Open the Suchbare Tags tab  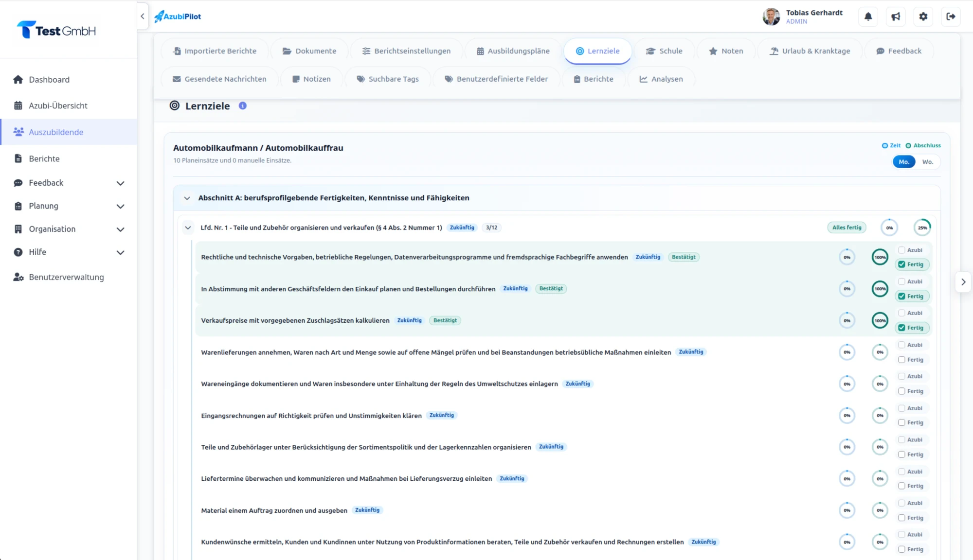[x=388, y=79]
